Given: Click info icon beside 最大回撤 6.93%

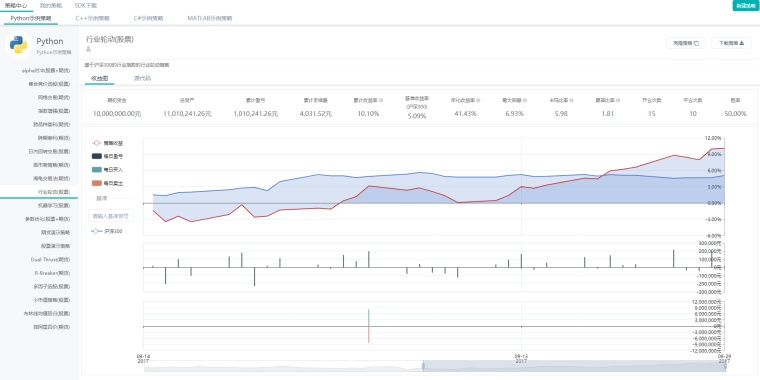Looking at the screenshot, I should click(525, 100).
